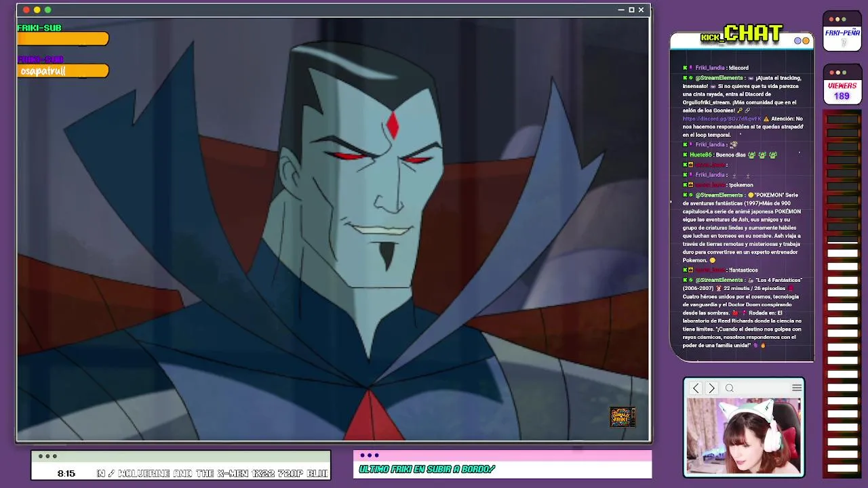The image size is (868, 488).
Task: Click the vertical level meter on right edge
Action: click(842, 295)
